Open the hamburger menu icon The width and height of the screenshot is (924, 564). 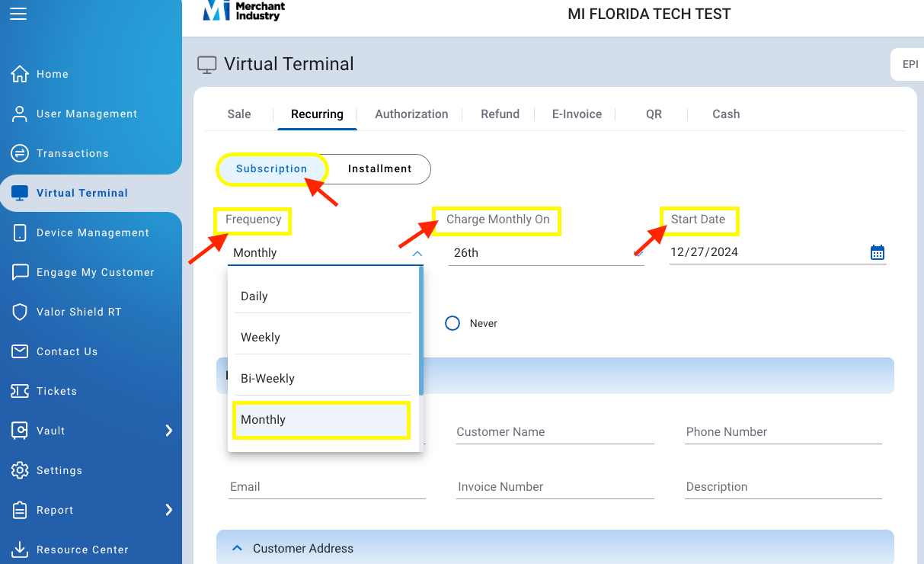coord(18,13)
